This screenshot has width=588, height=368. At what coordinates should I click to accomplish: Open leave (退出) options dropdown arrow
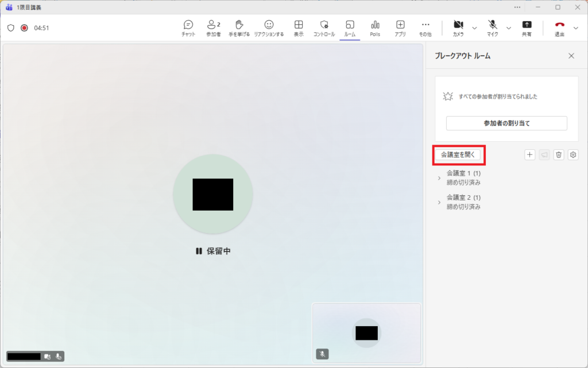click(x=576, y=28)
